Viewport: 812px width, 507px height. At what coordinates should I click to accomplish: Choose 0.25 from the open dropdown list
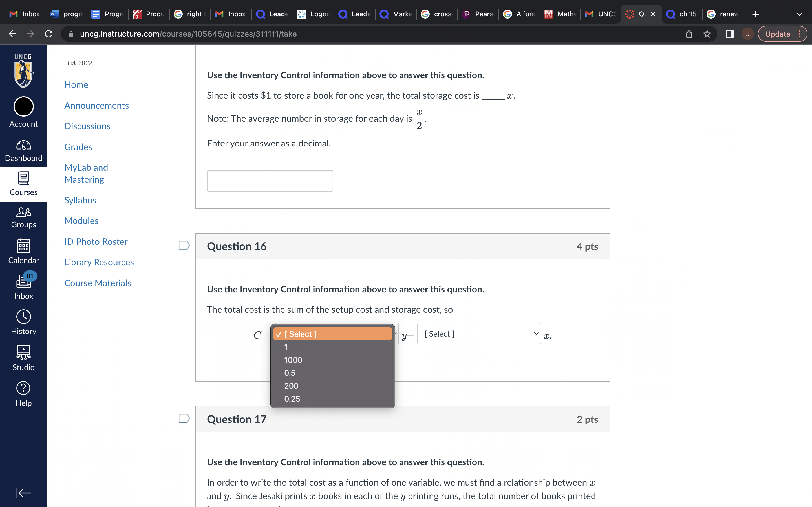[x=292, y=399]
